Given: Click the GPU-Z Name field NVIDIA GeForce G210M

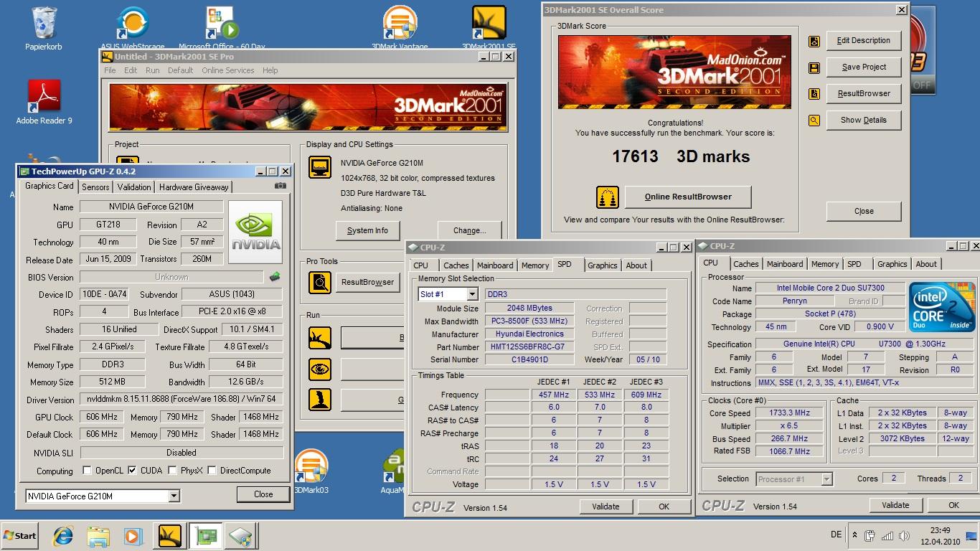Looking at the screenshot, I should [x=151, y=207].
